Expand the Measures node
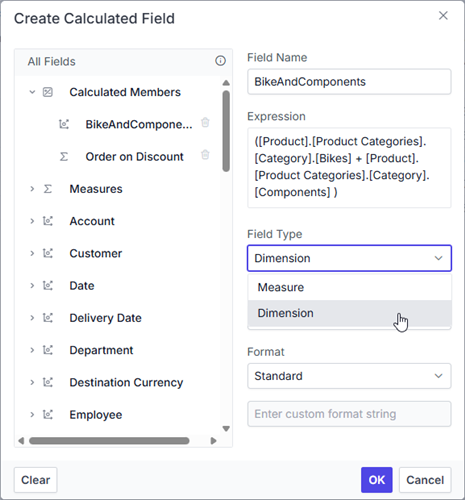The width and height of the screenshot is (465, 500). (32, 189)
